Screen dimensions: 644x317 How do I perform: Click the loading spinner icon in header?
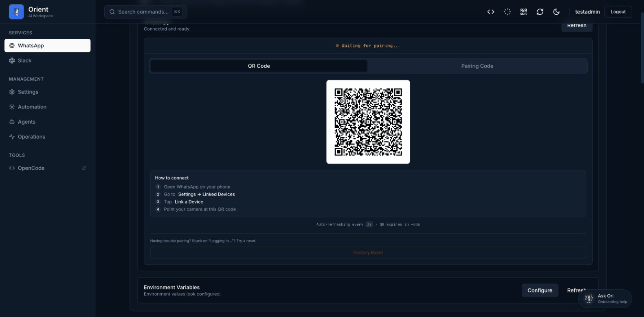[507, 12]
